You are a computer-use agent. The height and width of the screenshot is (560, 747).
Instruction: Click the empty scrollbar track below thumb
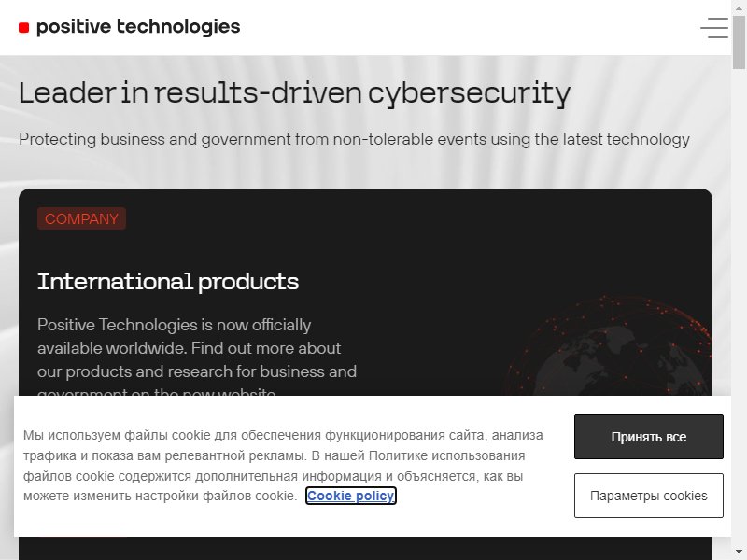coord(739,305)
